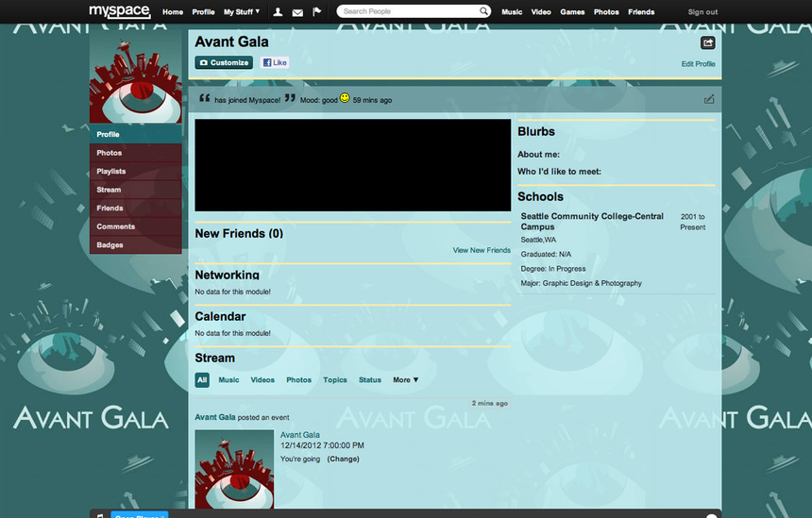Open Friends in top navigation bar
This screenshot has height=518, width=812.
(x=641, y=12)
